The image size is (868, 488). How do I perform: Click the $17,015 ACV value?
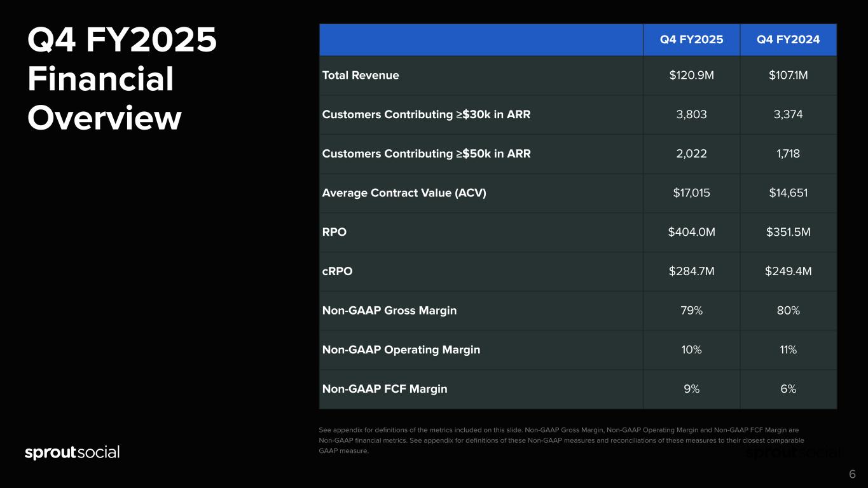tap(691, 193)
